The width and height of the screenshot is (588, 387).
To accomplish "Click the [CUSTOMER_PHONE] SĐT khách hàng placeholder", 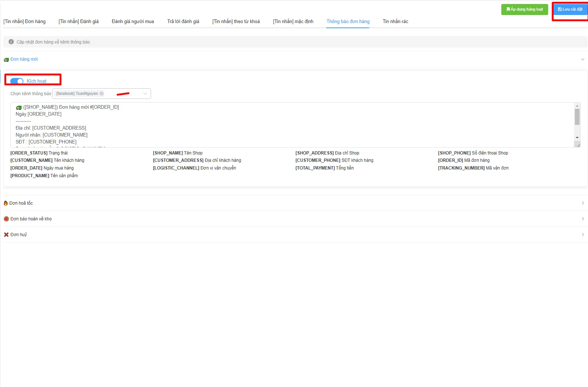I will click(334, 160).
